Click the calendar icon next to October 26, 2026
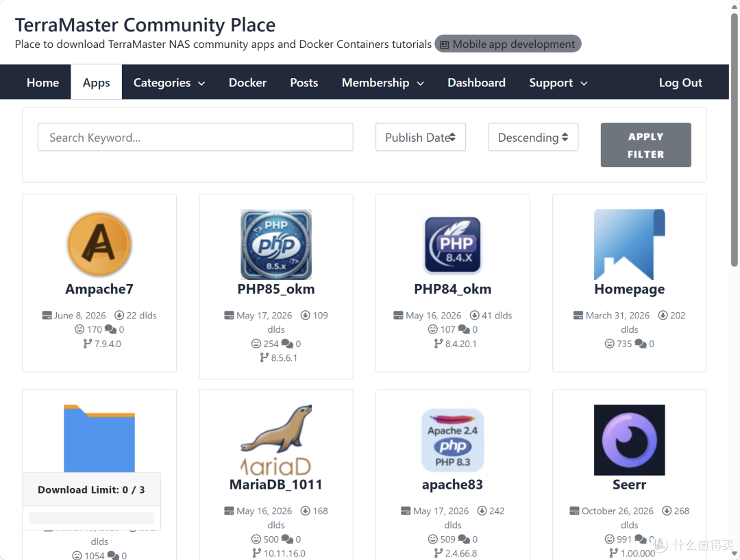Image resolution: width=740 pixels, height=560 pixels. [574, 511]
